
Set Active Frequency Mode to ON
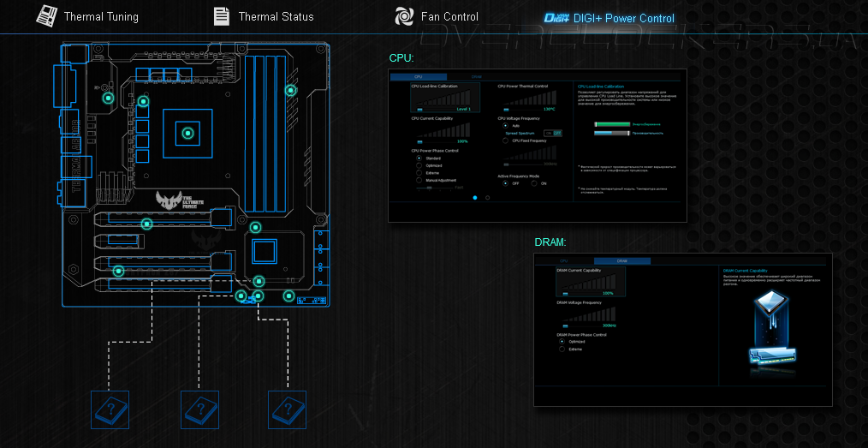pos(534,183)
